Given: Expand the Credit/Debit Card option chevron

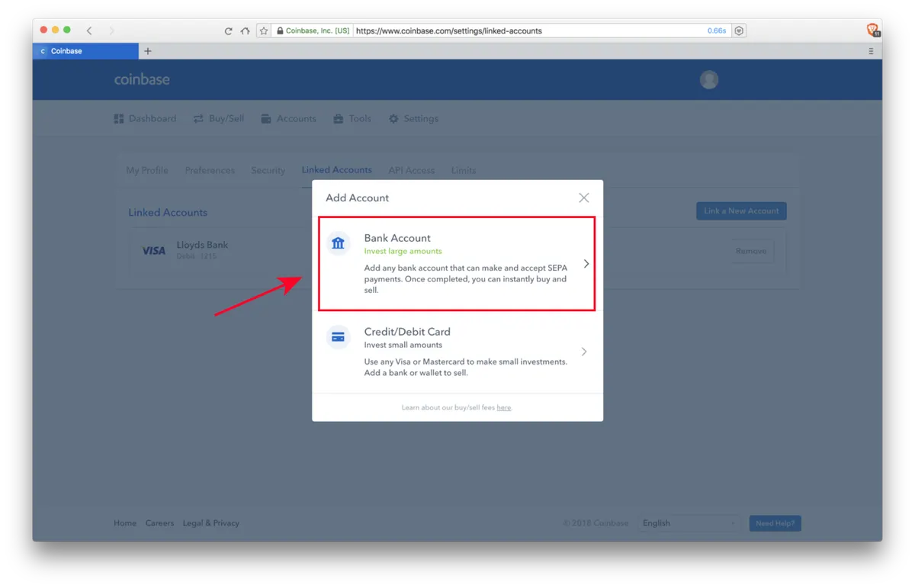Looking at the screenshot, I should tap(584, 352).
